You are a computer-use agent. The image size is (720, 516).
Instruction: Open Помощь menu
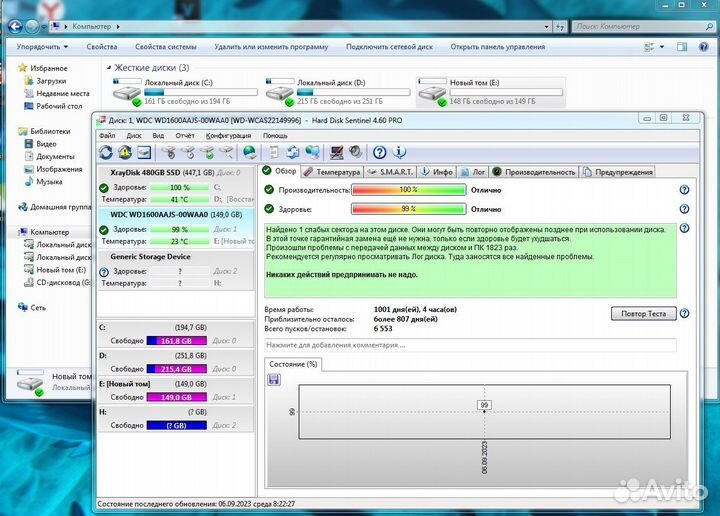275,135
